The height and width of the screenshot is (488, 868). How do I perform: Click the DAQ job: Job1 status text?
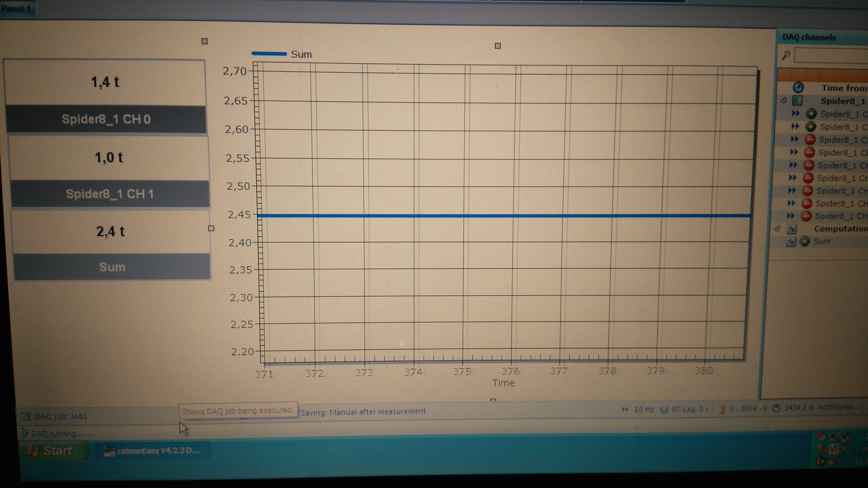click(x=61, y=416)
